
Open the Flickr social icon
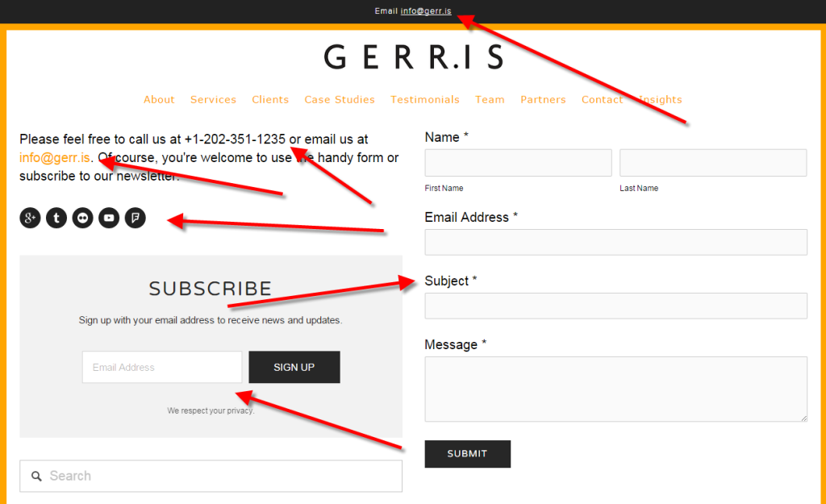(x=82, y=218)
